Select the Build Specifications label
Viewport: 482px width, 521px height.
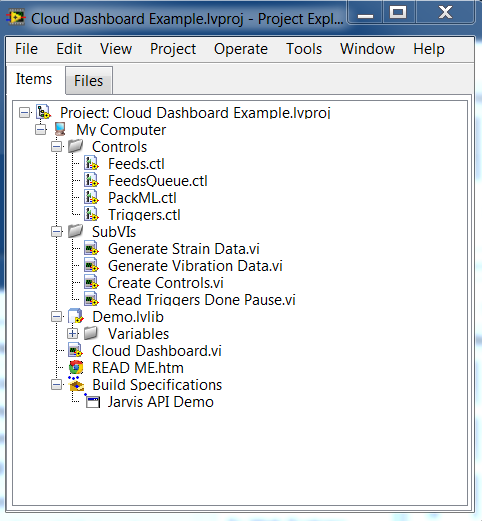tap(157, 385)
